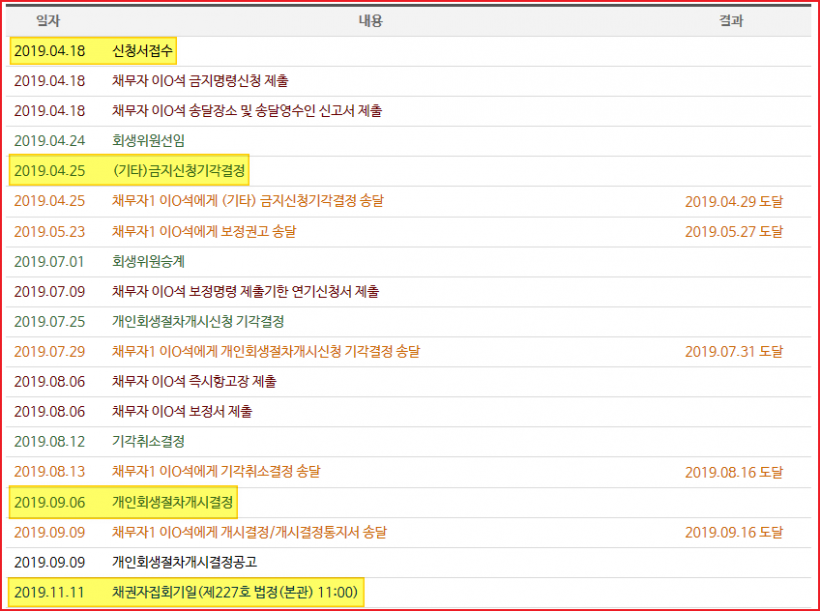Click result '2019.09.16 도달'

tap(734, 532)
